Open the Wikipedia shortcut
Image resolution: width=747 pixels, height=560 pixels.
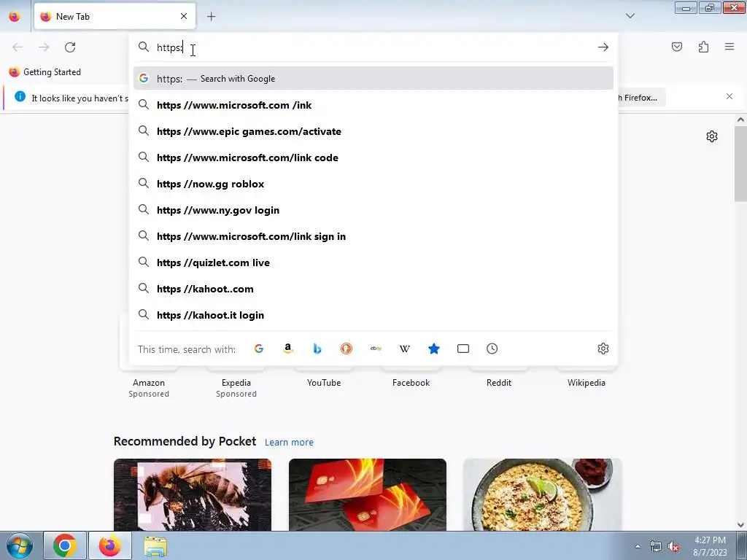[x=587, y=382]
